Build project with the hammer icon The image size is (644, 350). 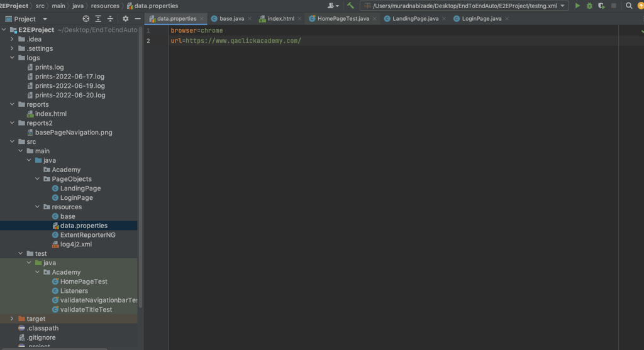click(350, 6)
